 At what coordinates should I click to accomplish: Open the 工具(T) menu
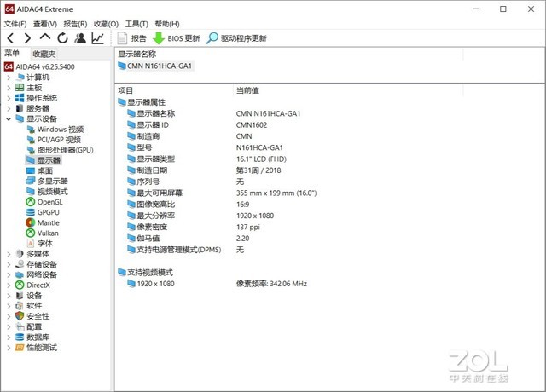(x=136, y=24)
